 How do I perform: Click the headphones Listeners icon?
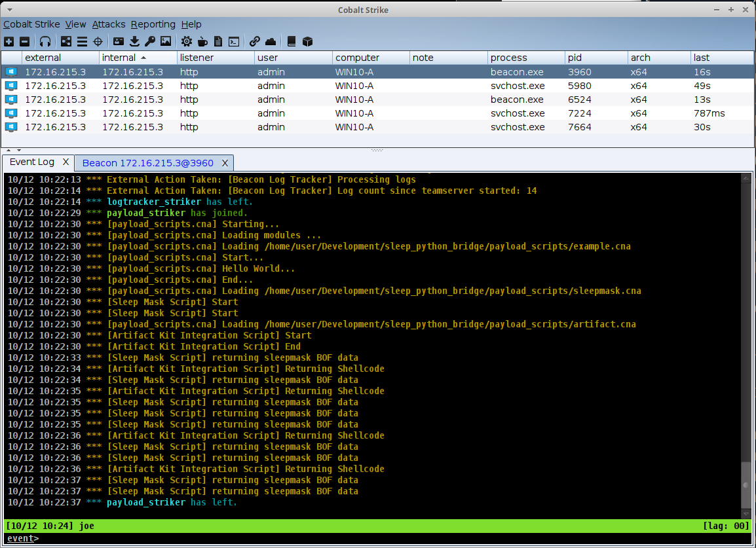(45, 41)
